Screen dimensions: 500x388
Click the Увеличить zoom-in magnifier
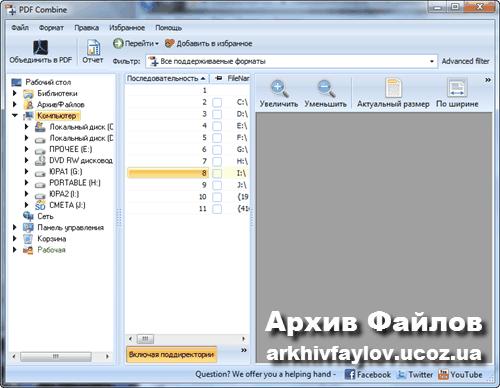[x=279, y=88]
